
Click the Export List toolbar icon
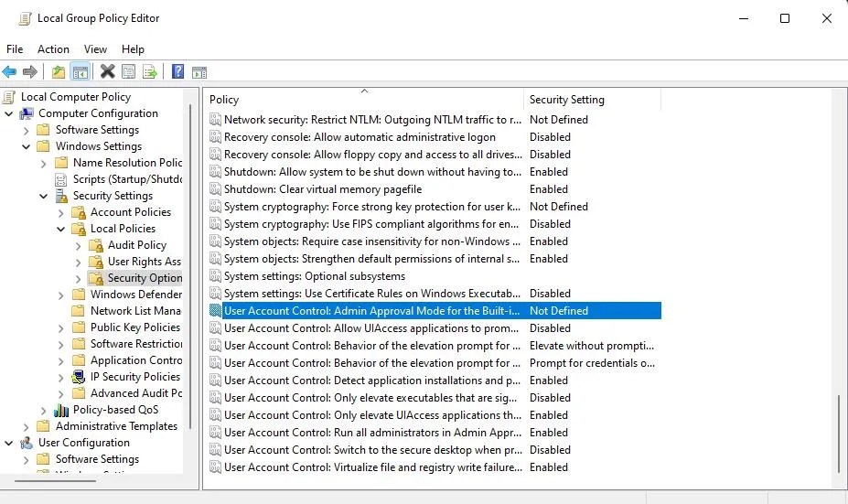pos(150,71)
